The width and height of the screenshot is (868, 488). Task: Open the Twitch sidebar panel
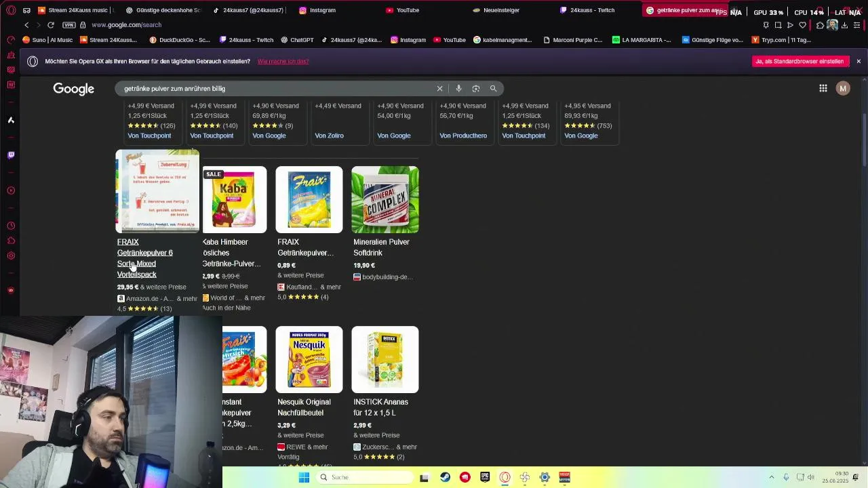click(x=11, y=155)
